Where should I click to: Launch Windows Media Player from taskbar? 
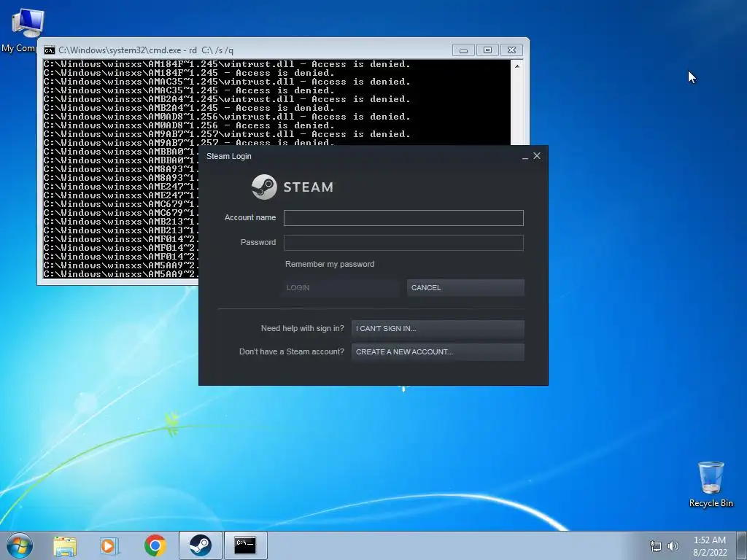coord(109,545)
